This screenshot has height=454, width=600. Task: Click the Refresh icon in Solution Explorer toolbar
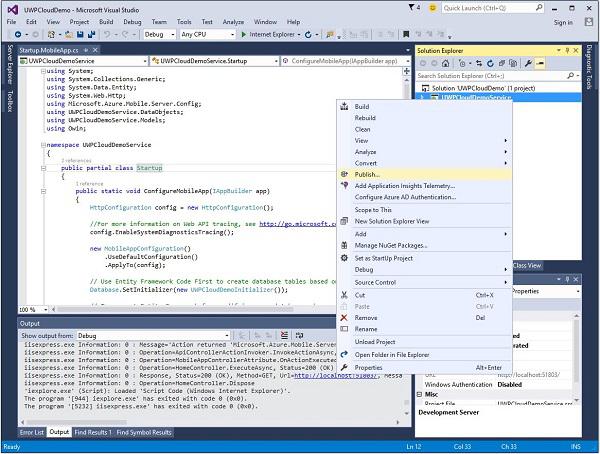[492, 62]
